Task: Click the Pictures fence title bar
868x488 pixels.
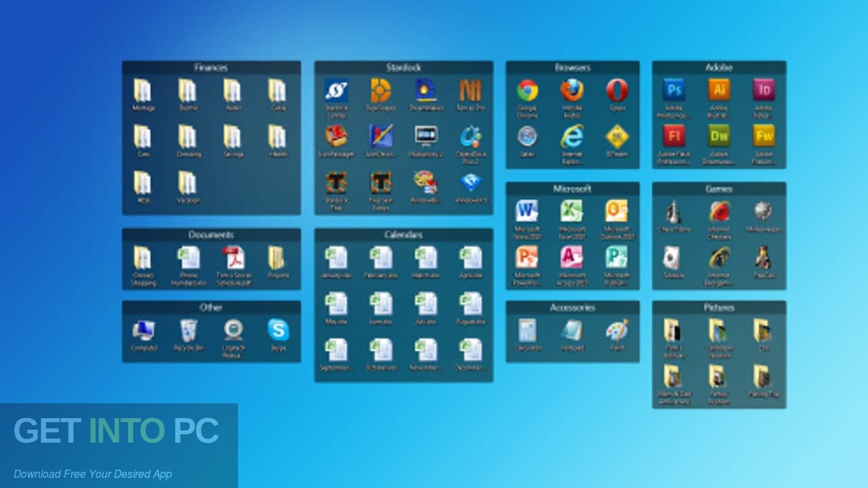Action: [719, 307]
